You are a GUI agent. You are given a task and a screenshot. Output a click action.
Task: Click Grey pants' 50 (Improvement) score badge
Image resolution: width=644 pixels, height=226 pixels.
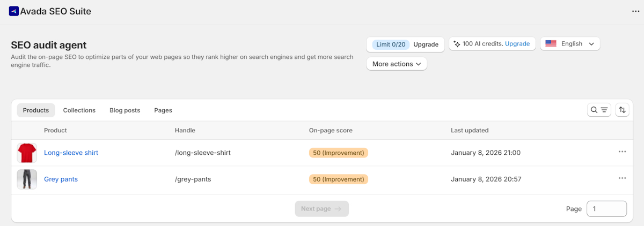point(339,179)
